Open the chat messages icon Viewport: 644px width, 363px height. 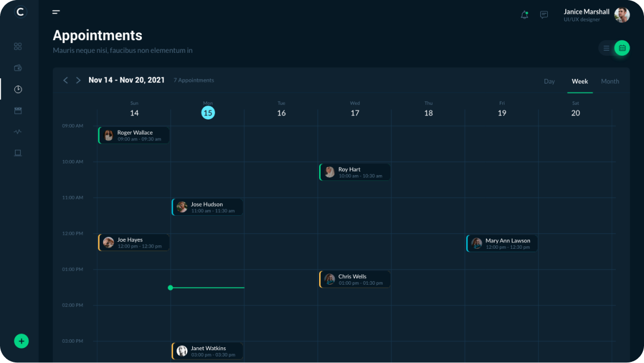click(x=544, y=15)
